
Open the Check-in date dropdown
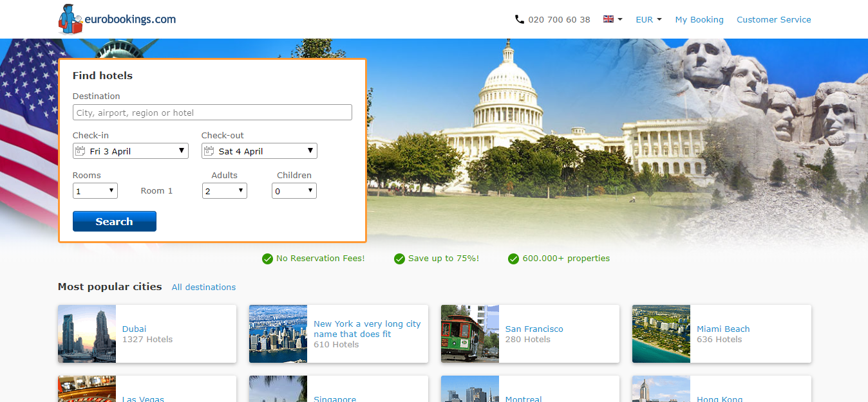point(131,151)
